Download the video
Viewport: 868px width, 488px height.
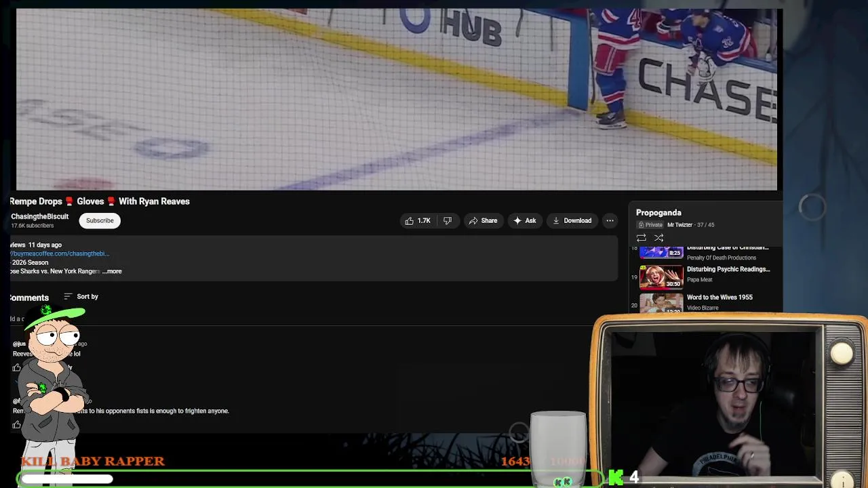pos(572,220)
